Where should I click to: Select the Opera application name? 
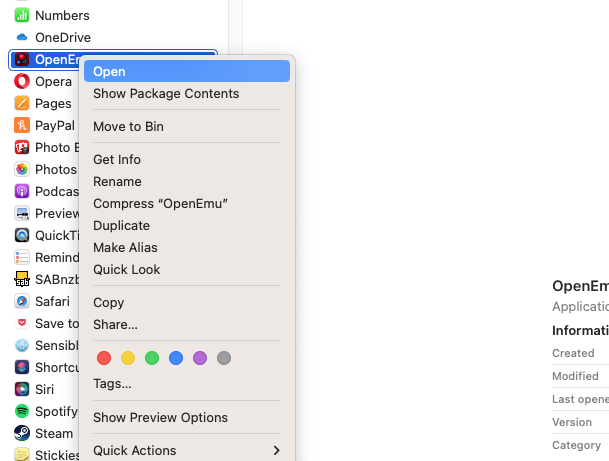54,82
